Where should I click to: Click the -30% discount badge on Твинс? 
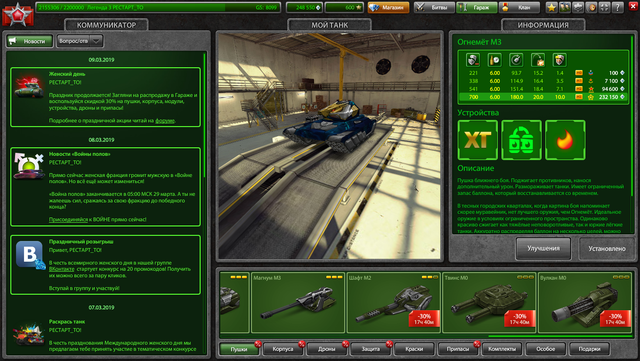point(520,319)
